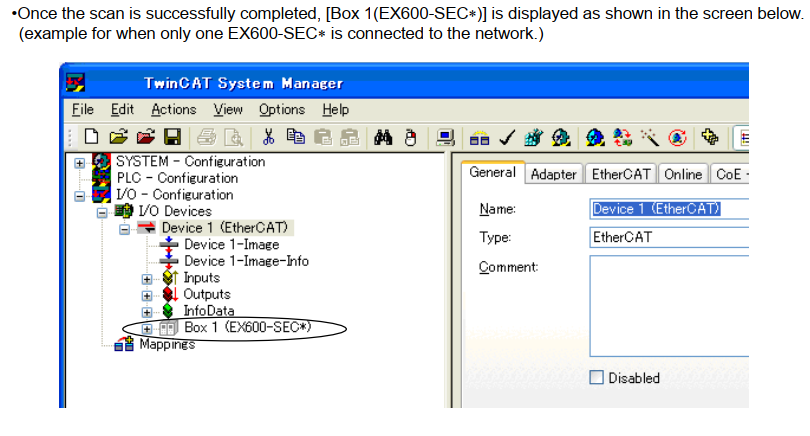Select the Outputs tree item
Screen dimensions: 810x436
(x=207, y=294)
